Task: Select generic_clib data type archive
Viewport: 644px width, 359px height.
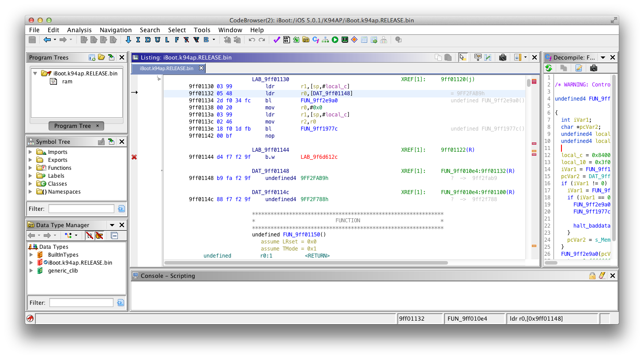Action: [63, 271]
